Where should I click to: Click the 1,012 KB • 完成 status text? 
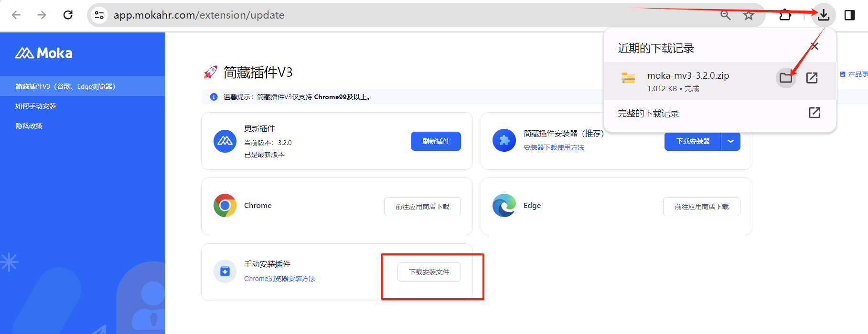tap(673, 89)
